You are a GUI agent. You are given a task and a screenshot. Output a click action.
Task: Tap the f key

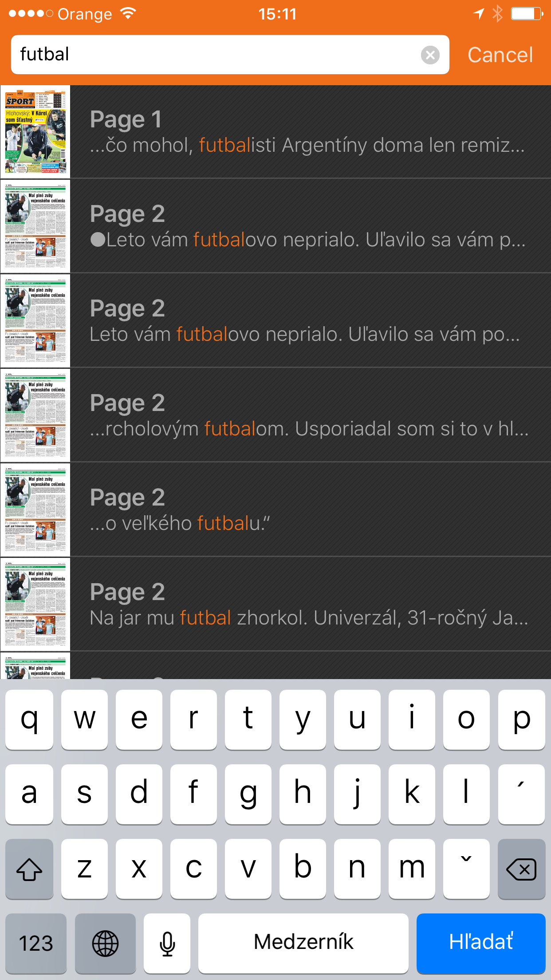click(x=193, y=794)
